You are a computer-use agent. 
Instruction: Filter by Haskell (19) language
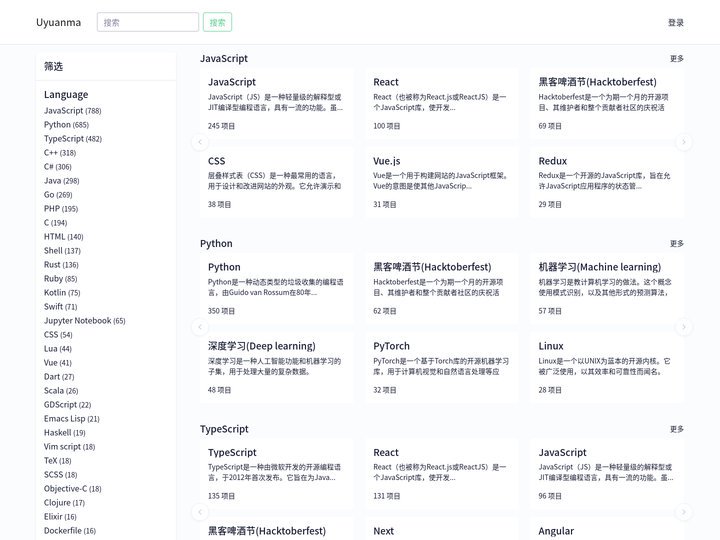pyautogui.click(x=64, y=433)
